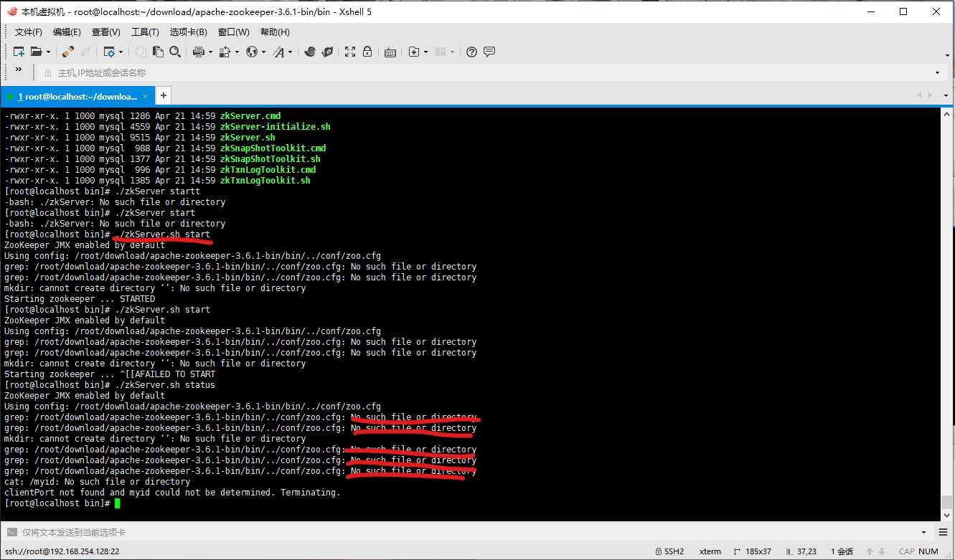
Task: Open the virtual keyboard icon
Action: point(390,52)
